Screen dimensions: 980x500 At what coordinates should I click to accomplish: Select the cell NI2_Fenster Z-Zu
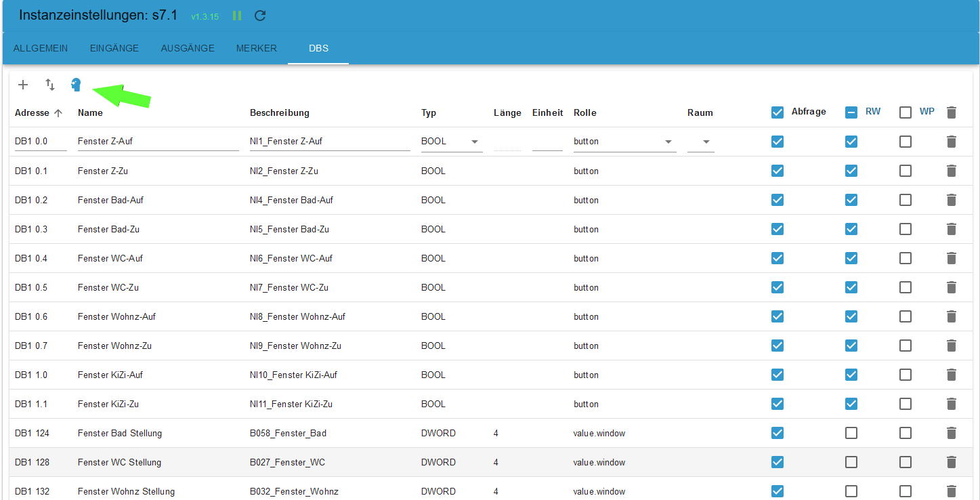pyautogui.click(x=284, y=171)
